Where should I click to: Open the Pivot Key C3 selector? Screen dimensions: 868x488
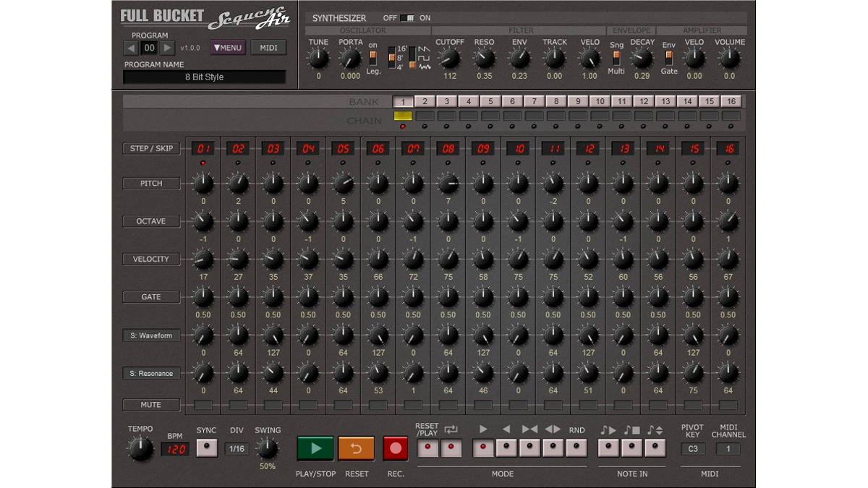click(x=692, y=449)
